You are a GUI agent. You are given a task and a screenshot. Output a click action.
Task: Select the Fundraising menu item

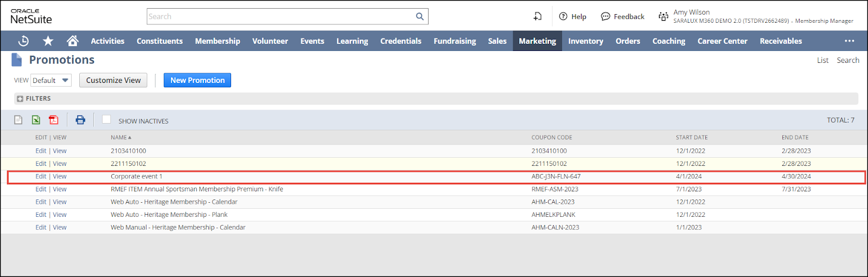[x=455, y=41]
